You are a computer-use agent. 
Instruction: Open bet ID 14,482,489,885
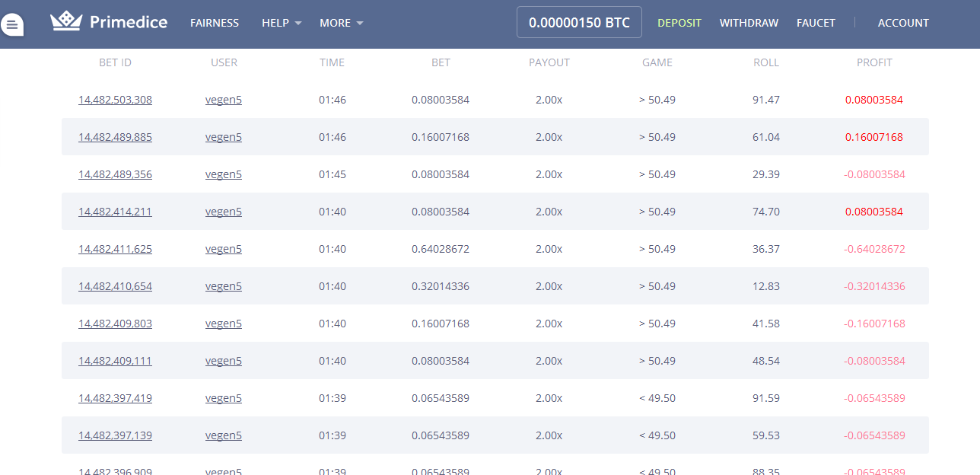click(115, 137)
